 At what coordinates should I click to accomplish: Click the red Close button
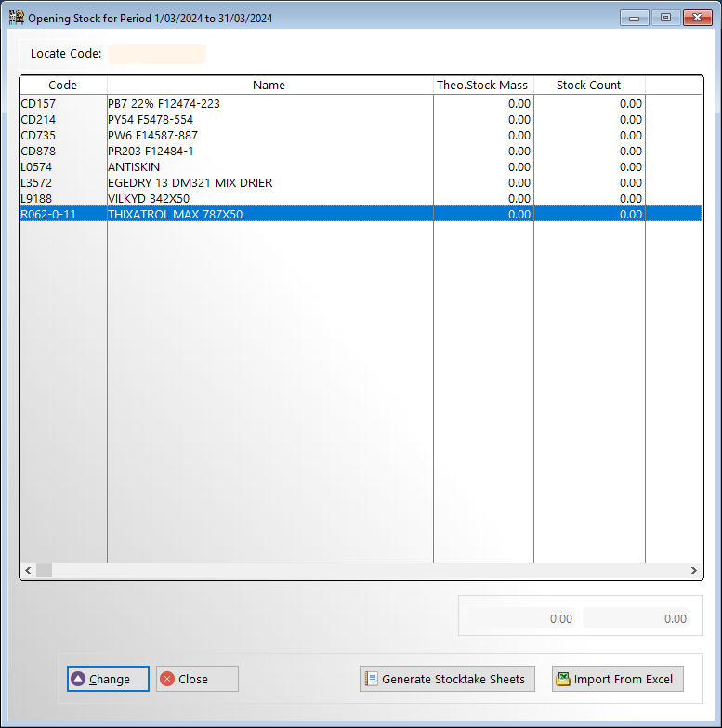coord(197,679)
